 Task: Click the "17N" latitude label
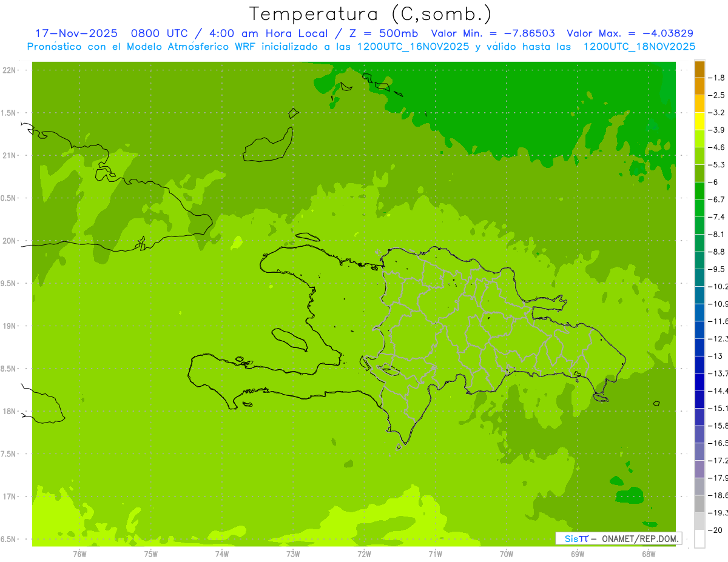click(x=10, y=497)
